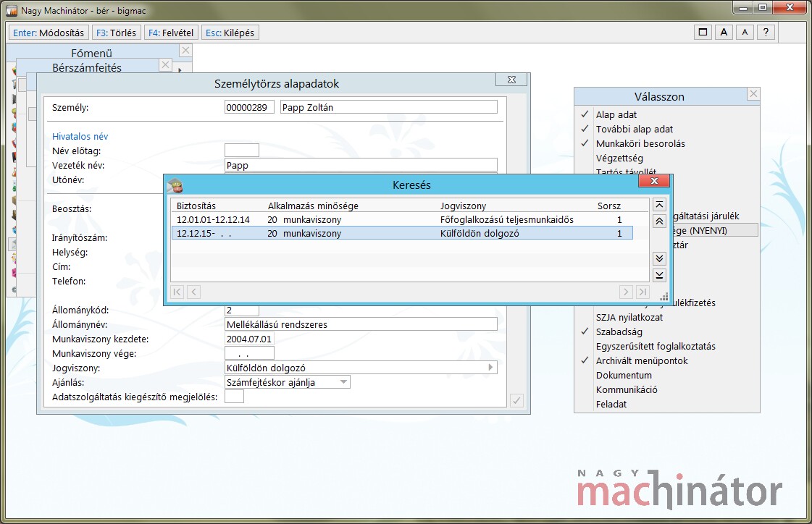Open help with question mark icon

tap(766, 32)
